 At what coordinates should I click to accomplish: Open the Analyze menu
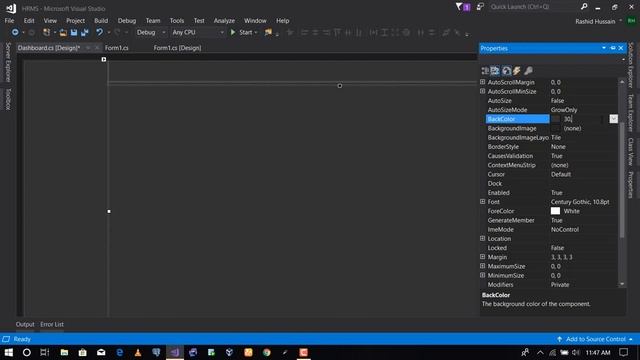(x=224, y=20)
